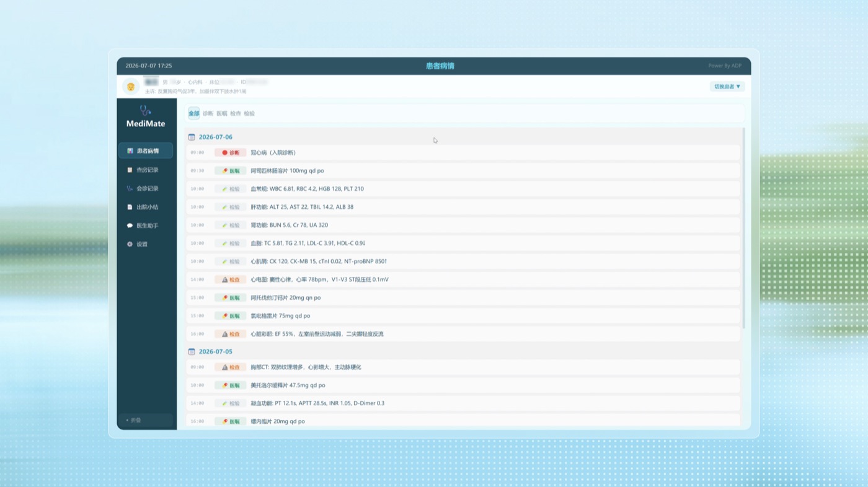Screen dimensions: 868x487
Task: Click the records list vertical scrollbar
Action: [x=743, y=228]
